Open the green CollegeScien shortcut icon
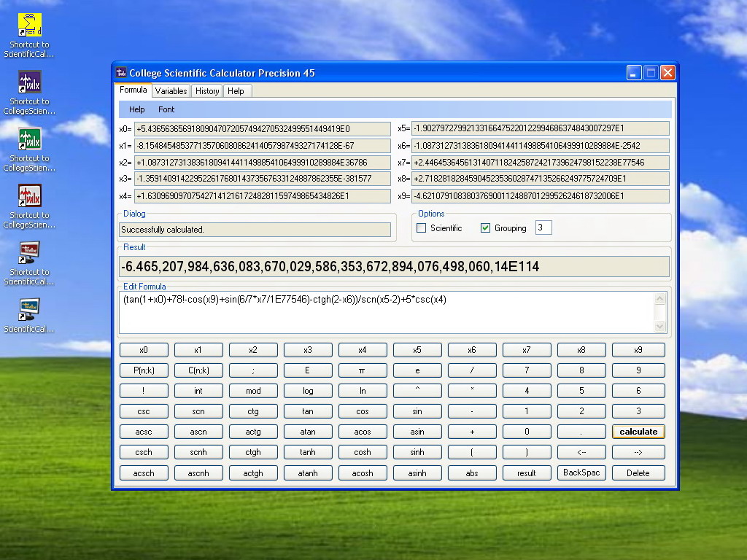 pos(29,139)
